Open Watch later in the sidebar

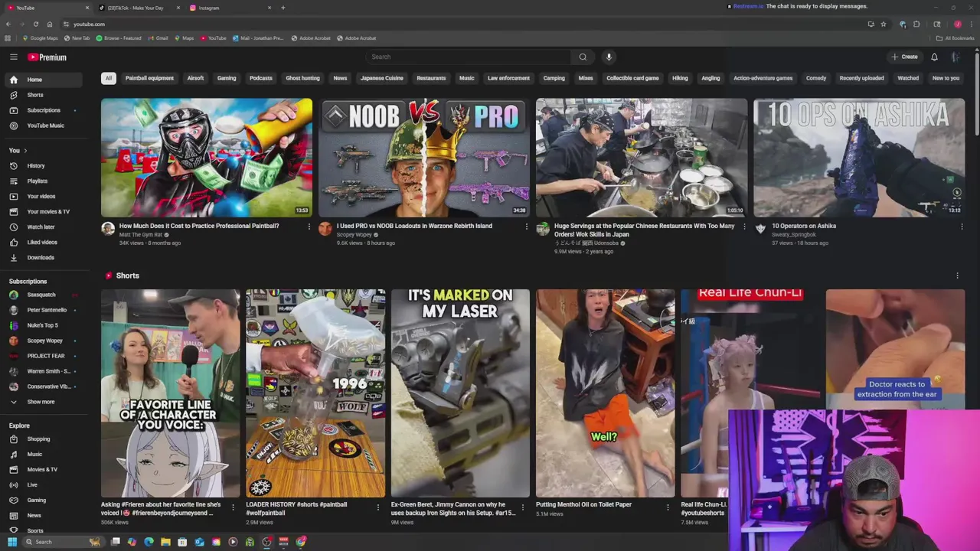coord(44,227)
